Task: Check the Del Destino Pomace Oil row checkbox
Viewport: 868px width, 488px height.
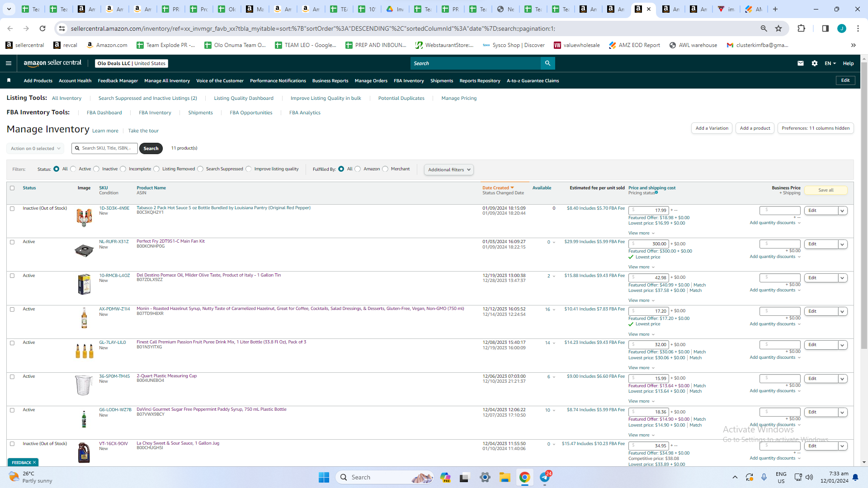Action: [12, 276]
